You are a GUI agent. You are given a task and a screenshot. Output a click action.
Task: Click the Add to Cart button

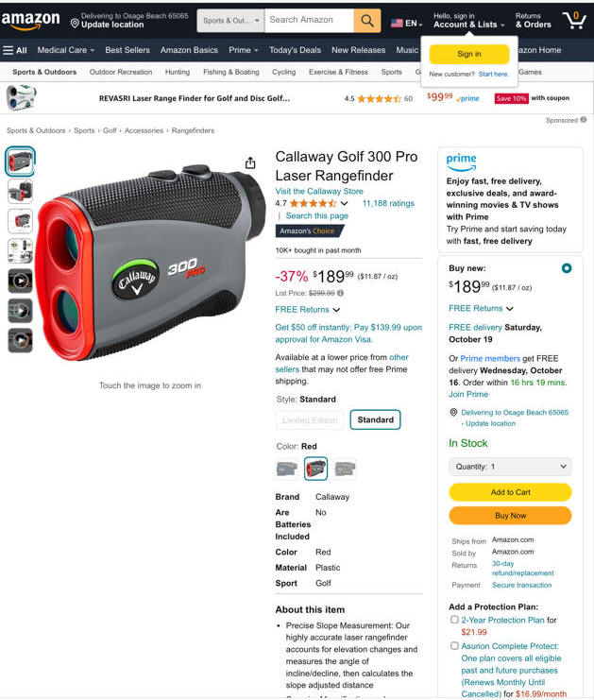(x=510, y=492)
